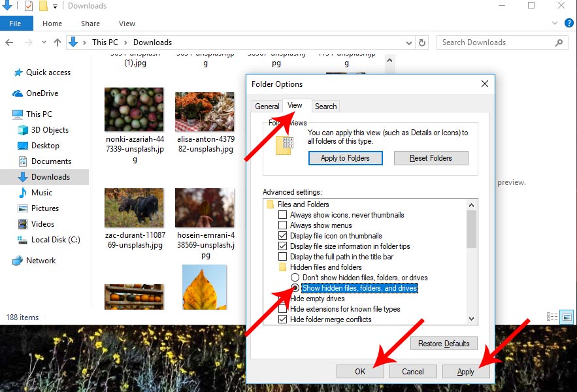Switch to the General tab
This screenshot has width=577, height=392.
coord(267,106)
